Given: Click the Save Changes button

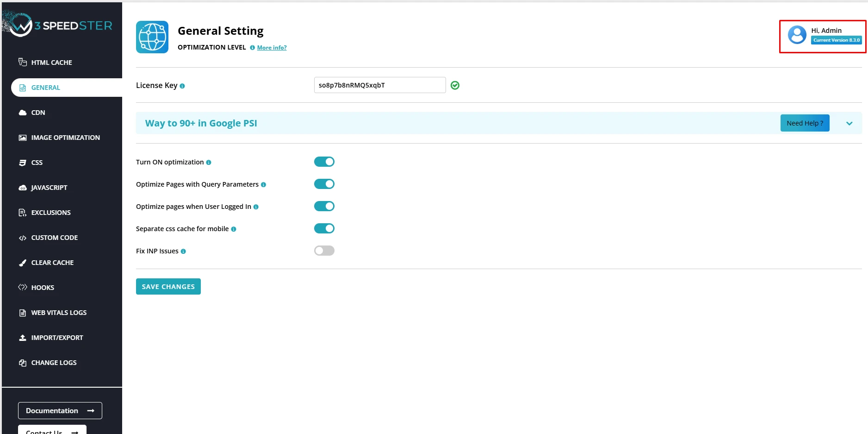Looking at the screenshot, I should 168,287.
